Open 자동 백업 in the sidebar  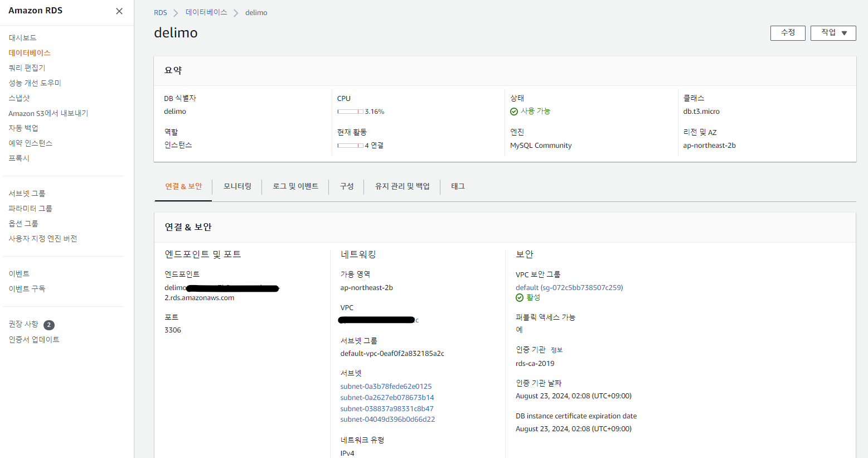pyautogui.click(x=23, y=128)
